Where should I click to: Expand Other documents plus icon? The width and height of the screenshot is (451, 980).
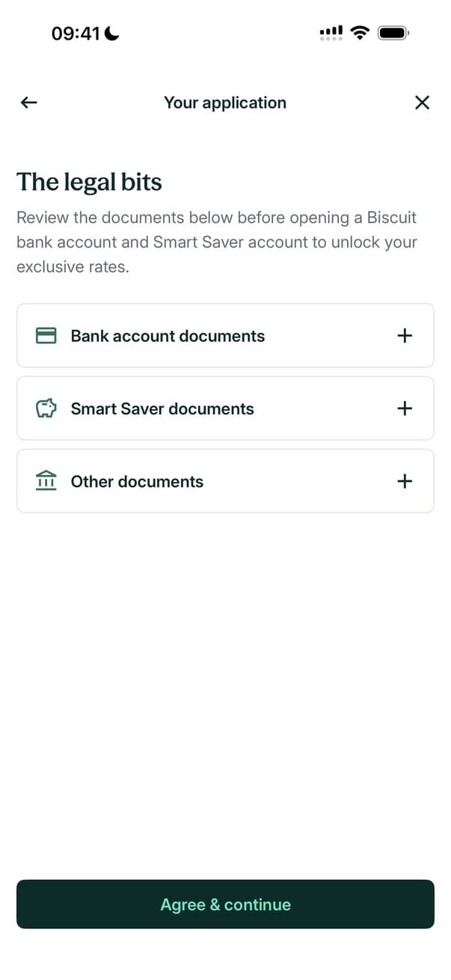tap(405, 481)
